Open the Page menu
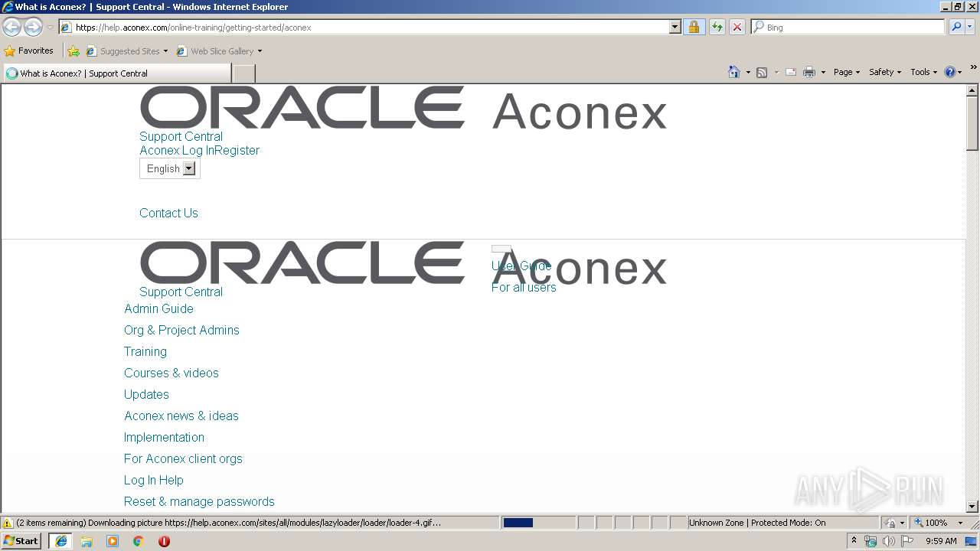The height and width of the screenshot is (551, 980). [x=846, y=72]
